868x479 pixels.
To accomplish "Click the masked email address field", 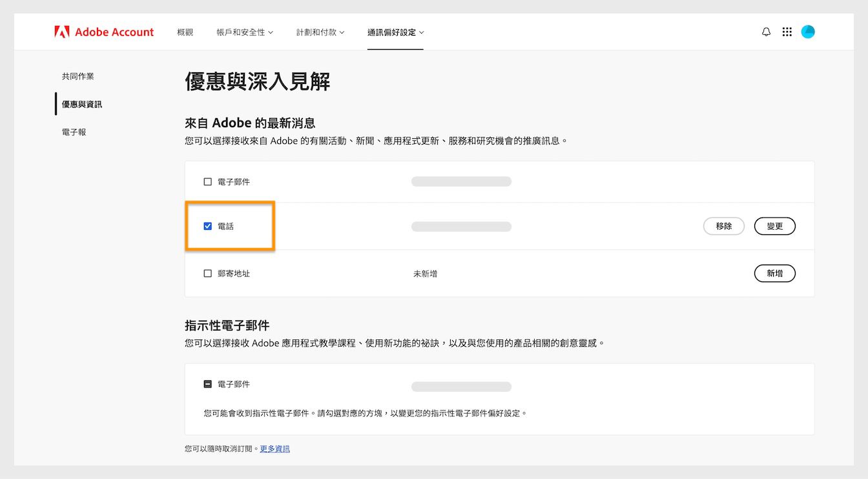I will pos(461,181).
